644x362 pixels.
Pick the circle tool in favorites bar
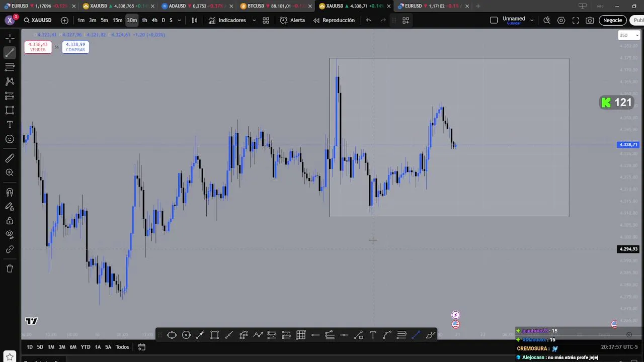pyautogui.click(x=186, y=335)
